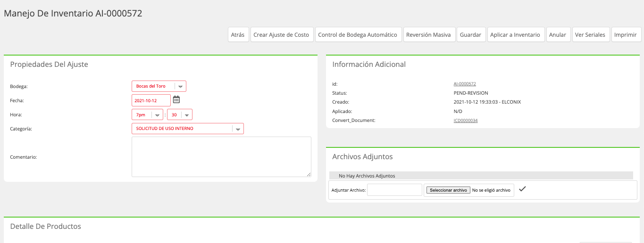Open the Fecha calendar picker icon
The width and height of the screenshot is (644, 243).
pos(176,99)
